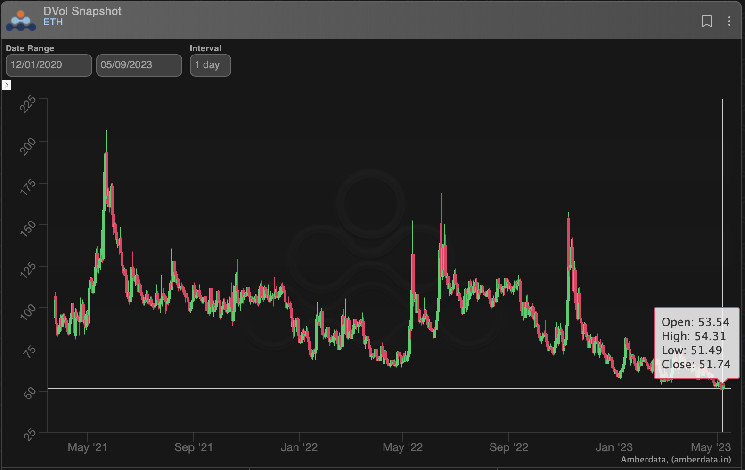
Task: Click the Sep '22 axis label
Action: 508,447
